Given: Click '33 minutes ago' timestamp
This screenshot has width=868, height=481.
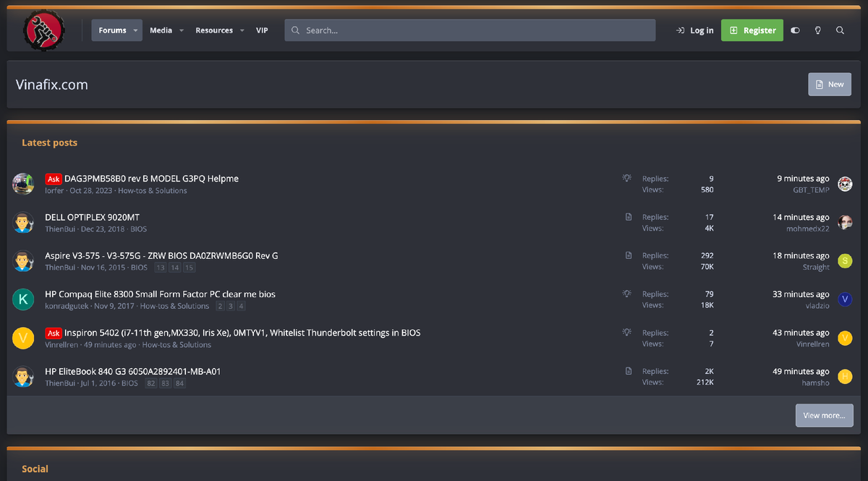Looking at the screenshot, I should click(x=801, y=294).
